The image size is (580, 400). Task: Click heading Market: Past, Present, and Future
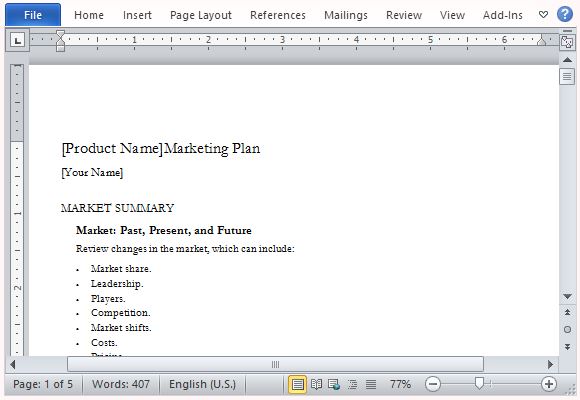point(164,231)
